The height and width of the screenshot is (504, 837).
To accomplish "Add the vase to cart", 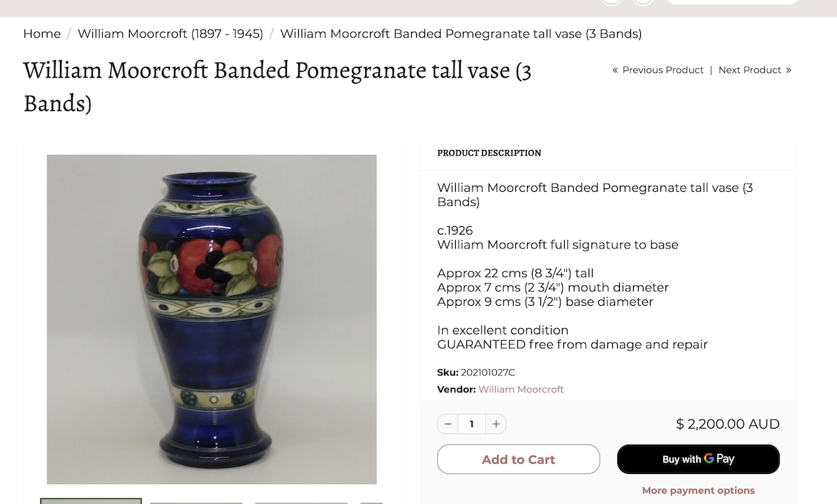I will click(x=518, y=459).
